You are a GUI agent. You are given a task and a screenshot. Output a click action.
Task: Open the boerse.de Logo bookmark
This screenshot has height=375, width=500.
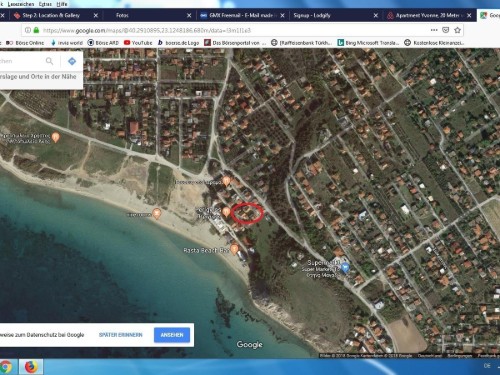coord(178,43)
